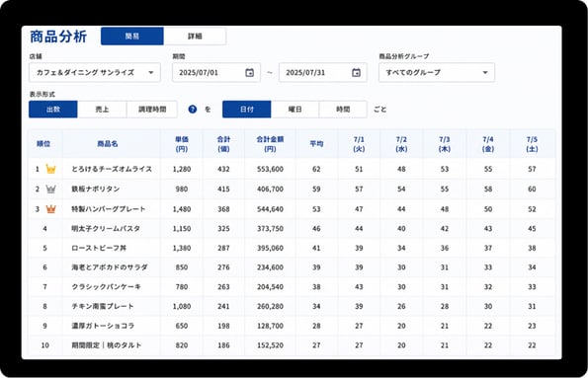Click the クラシックパンケーキ product name

coord(107,287)
